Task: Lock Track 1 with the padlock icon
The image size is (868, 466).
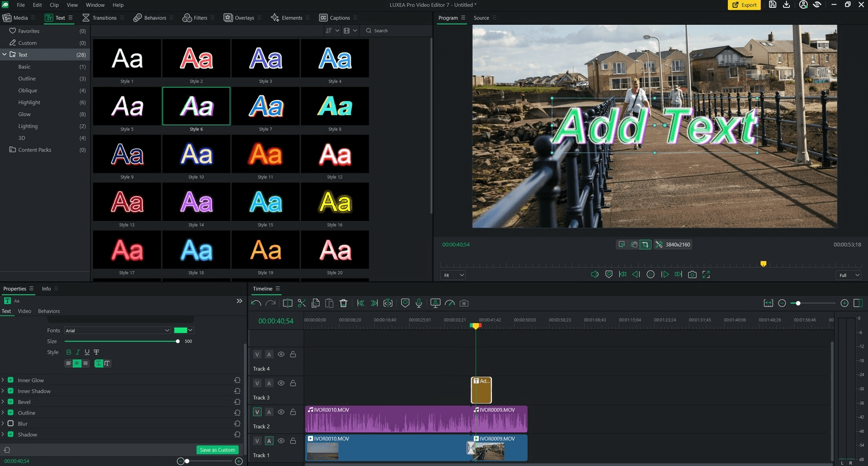Action: [x=293, y=441]
